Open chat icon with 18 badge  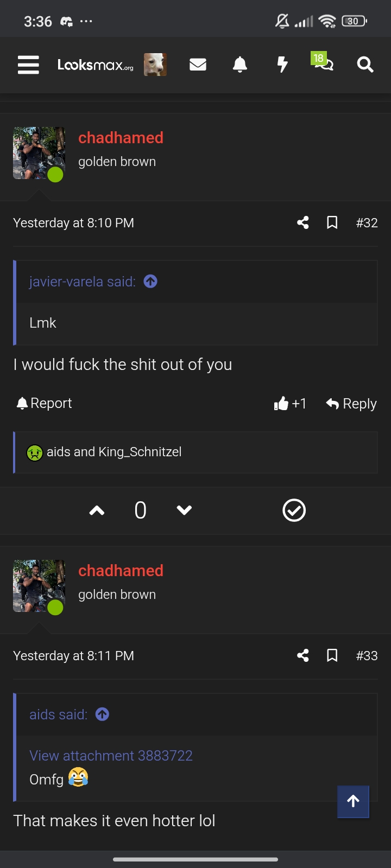(322, 62)
